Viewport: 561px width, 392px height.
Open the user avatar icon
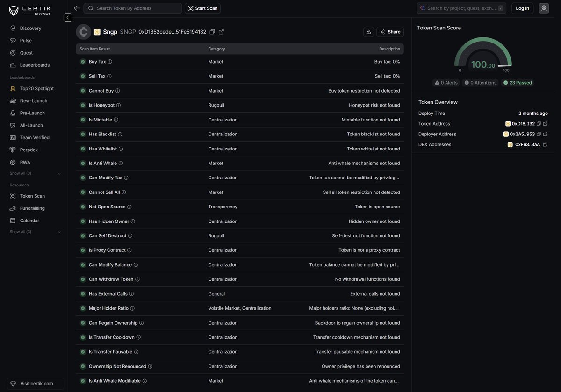point(544,8)
